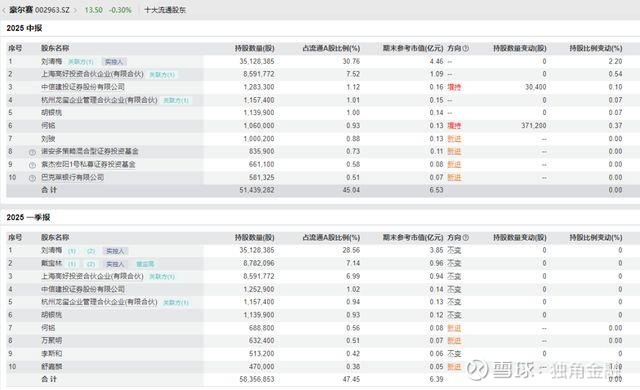Viewport: 640px width, 390px height.
Task: Click 关联方(1) tag in row 4 of 2025 中报
Action: pos(176,100)
